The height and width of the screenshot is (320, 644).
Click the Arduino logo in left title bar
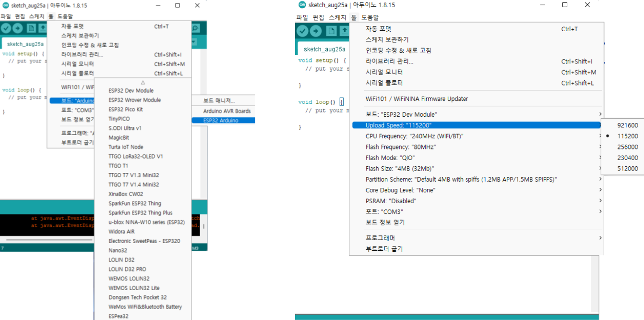[5, 5]
